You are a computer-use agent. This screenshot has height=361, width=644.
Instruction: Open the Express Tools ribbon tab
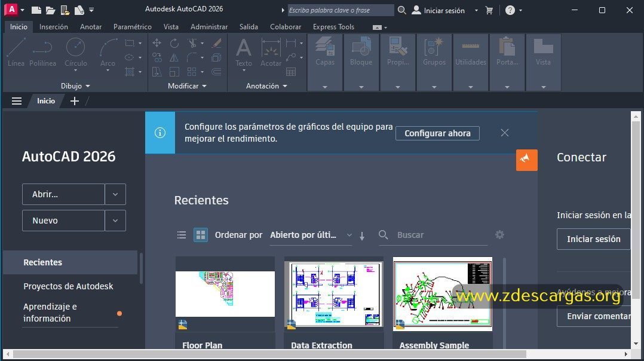pos(333,27)
